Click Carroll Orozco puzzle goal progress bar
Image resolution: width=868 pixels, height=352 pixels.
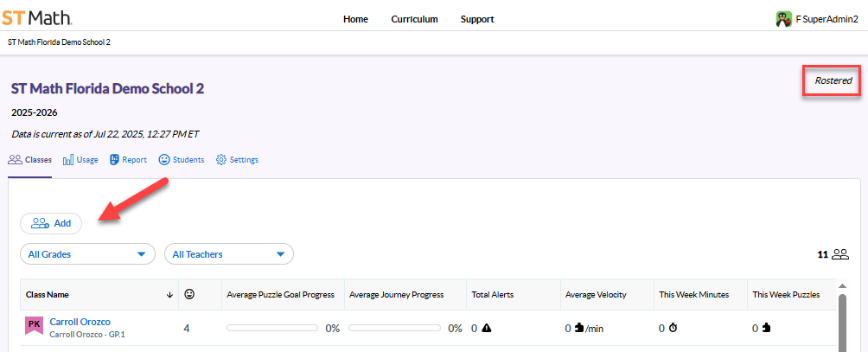271,328
